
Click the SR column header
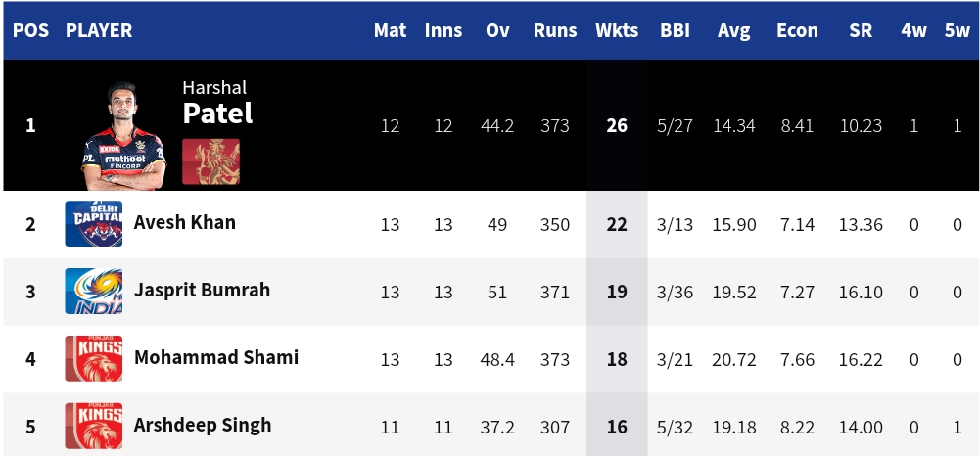[861, 30]
